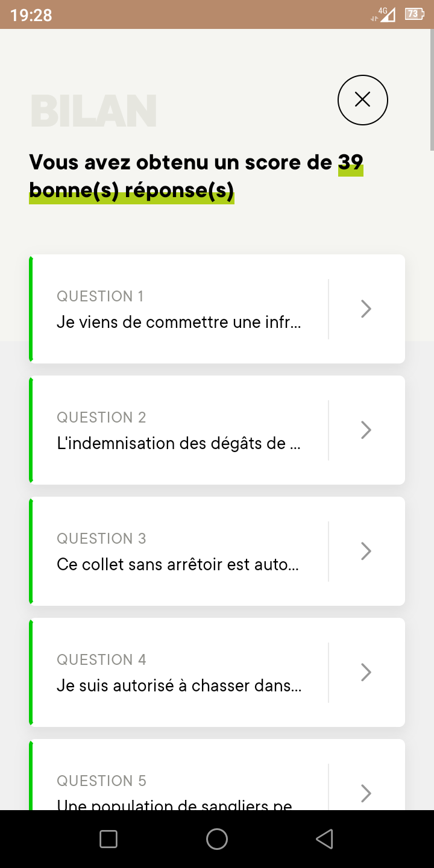434x868 pixels.
Task: Expand Question 5 chevron arrow
Action: [365, 793]
